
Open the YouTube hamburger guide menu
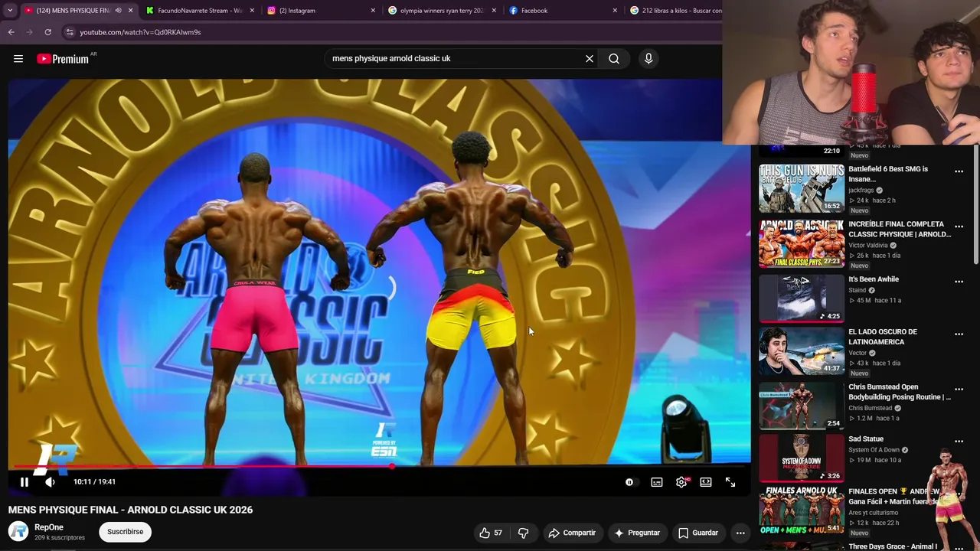(x=18, y=59)
